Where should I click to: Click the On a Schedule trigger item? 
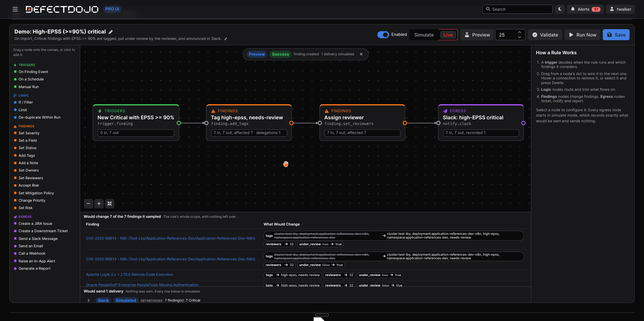31,79
